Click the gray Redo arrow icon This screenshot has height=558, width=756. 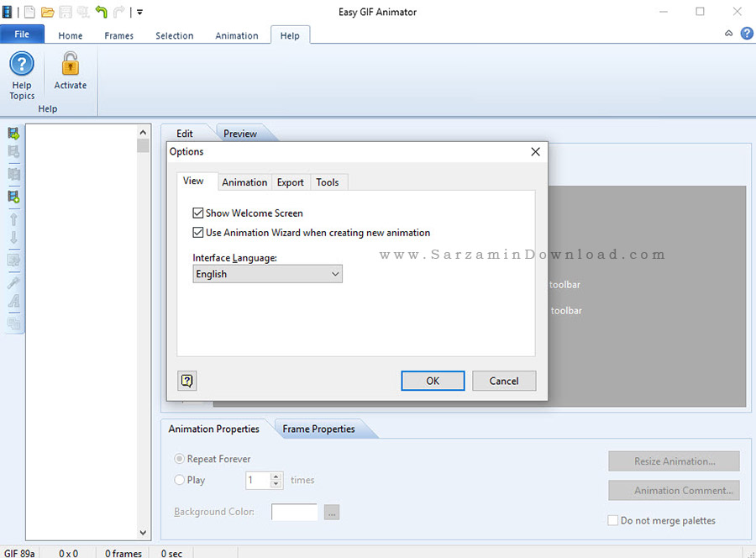click(118, 12)
